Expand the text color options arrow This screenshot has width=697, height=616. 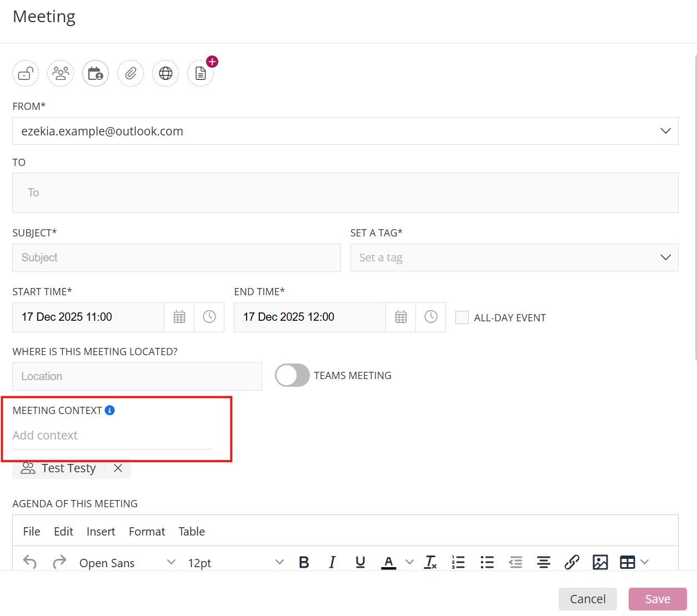coord(410,562)
